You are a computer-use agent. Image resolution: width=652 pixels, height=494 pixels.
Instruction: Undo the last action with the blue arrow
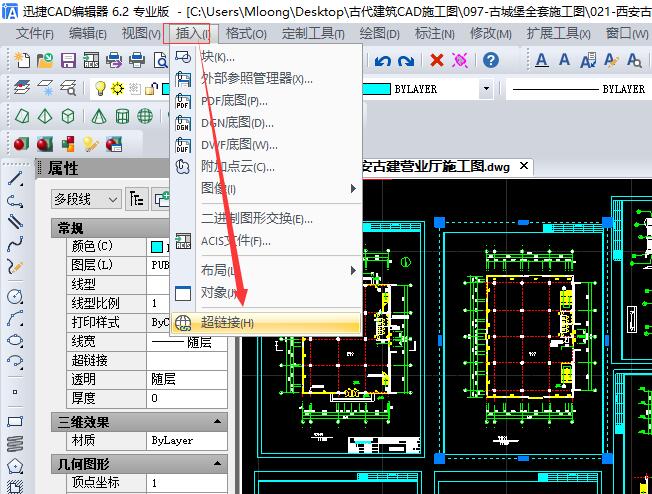click(382, 61)
